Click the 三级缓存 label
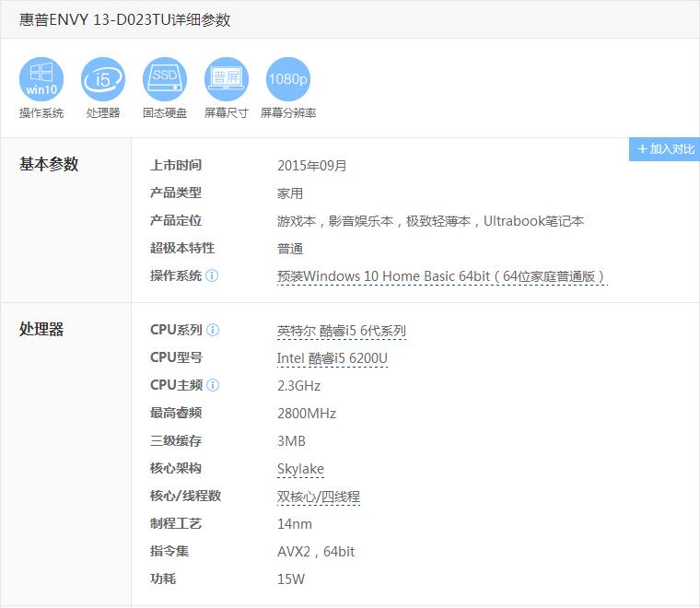This screenshot has width=700, height=608. pyautogui.click(x=176, y=440)
